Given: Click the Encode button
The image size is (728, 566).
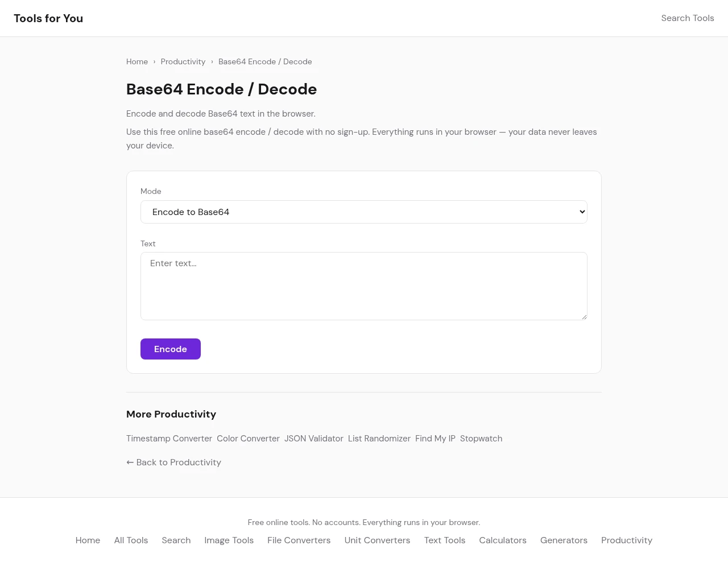Looking at the screenshot, I should click(x=171, y=349).
